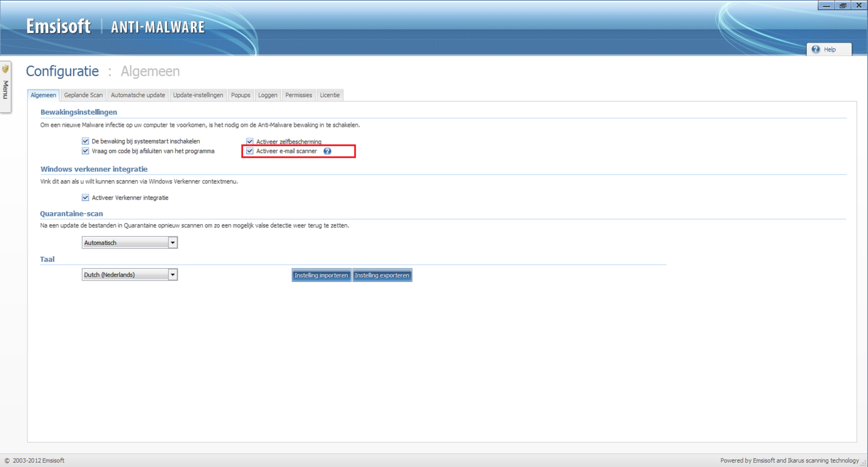Click the 'Windows verkenner integratie' heading
Viewport: 868px width, 467px height.
pyautogui.click(x=94, y=169)
